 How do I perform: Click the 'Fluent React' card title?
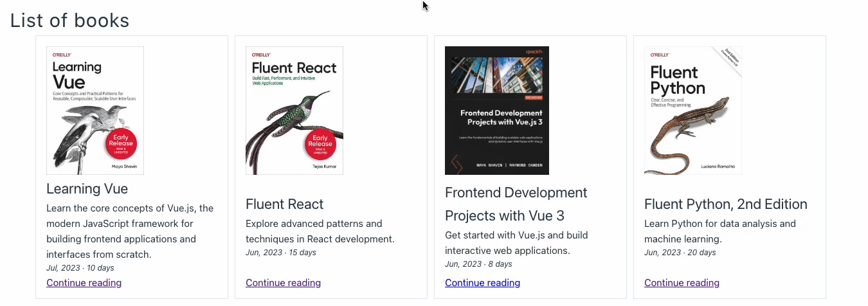284,204
